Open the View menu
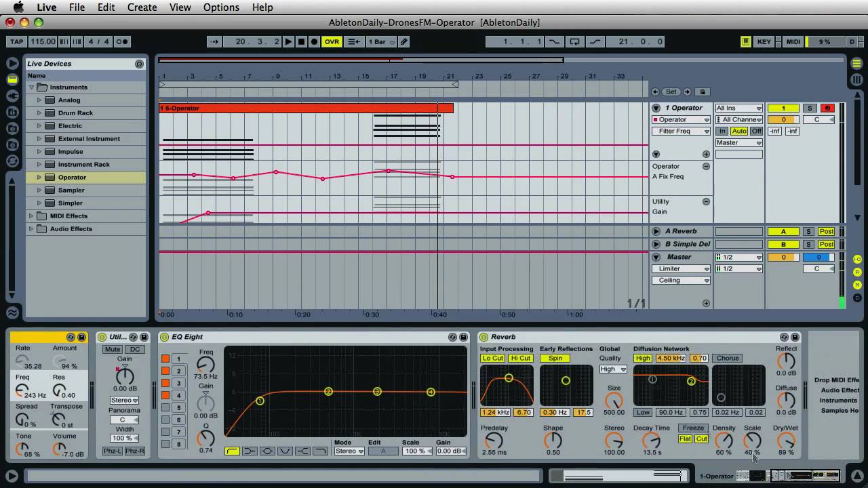 180,7
